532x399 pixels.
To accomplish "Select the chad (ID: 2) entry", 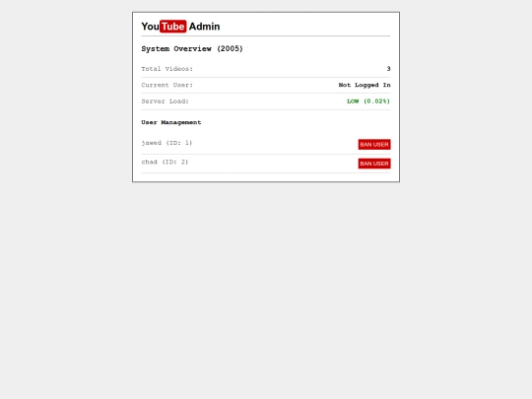I will (165, 162).
